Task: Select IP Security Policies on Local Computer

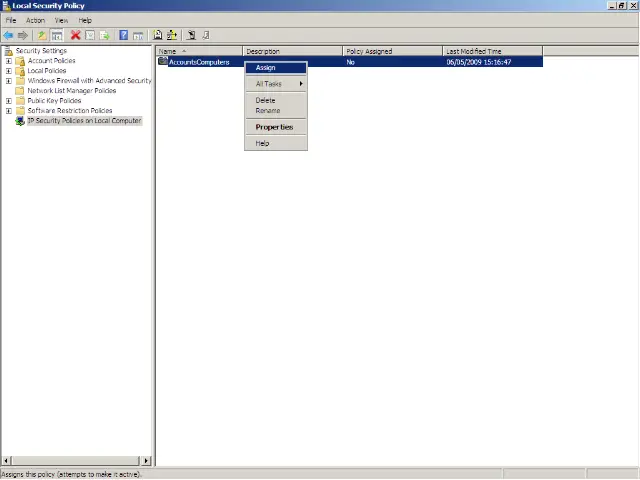Action: [x=84, y=121]
